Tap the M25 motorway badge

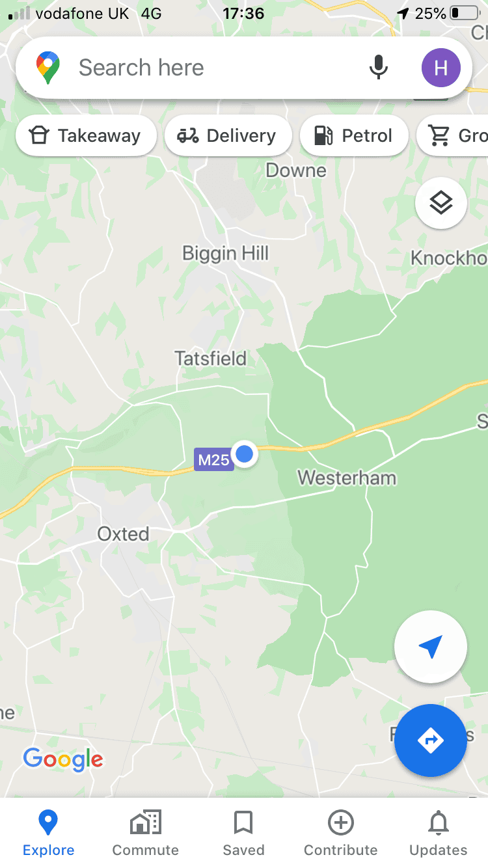[x=214, y=460]
